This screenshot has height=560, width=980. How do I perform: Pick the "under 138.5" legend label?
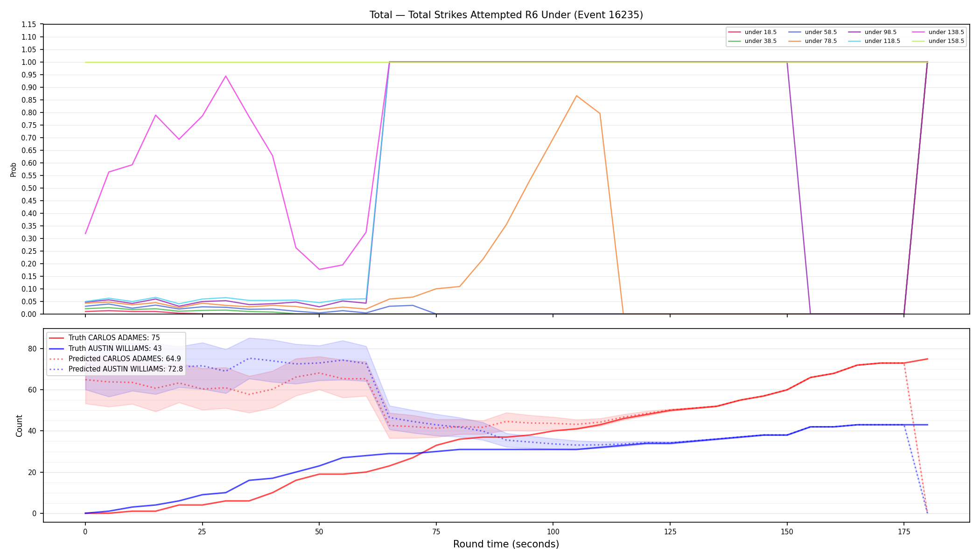point(946,32)
